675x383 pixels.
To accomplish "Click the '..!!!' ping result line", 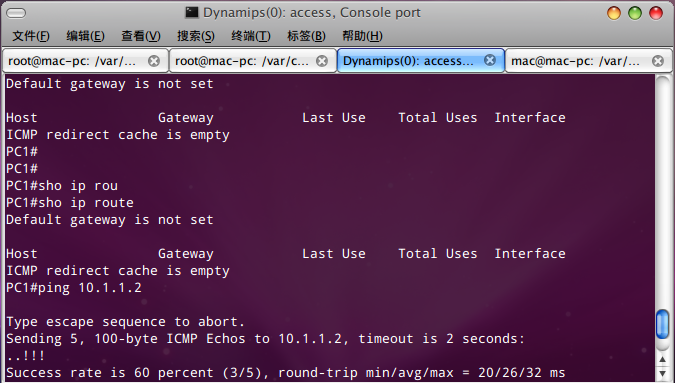I will click(x=25, y=356).
